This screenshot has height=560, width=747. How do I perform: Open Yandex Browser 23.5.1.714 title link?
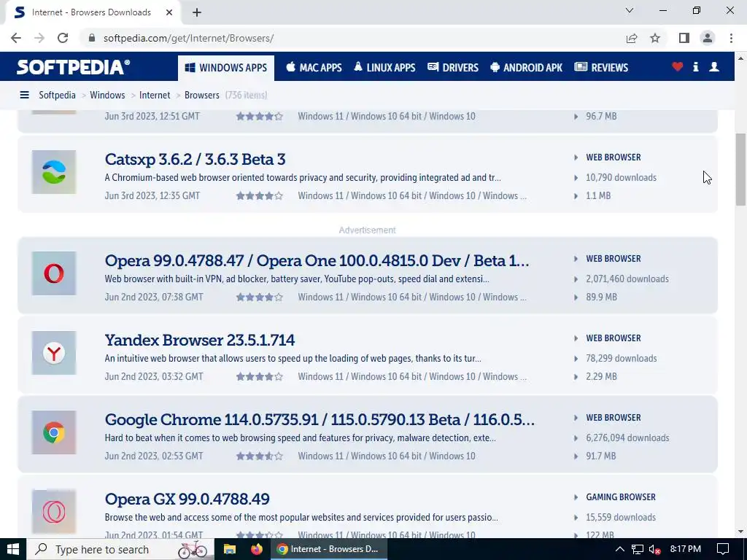[200, 341]
